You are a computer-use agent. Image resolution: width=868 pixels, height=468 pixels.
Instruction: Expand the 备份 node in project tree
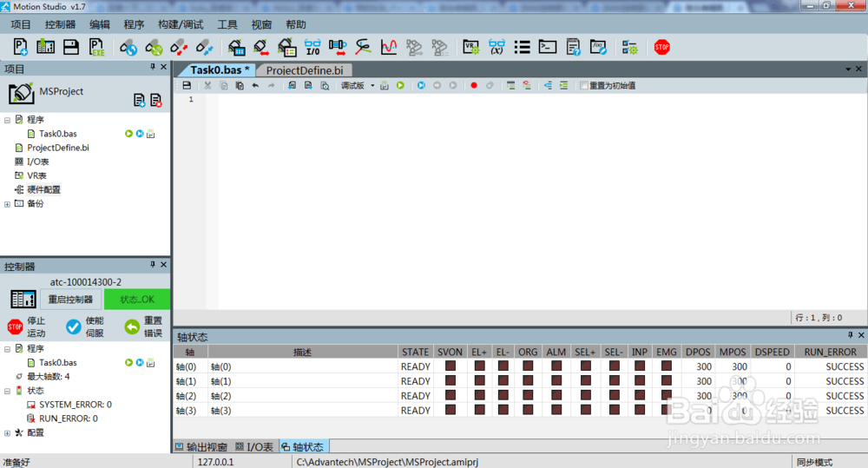(7, 204)
